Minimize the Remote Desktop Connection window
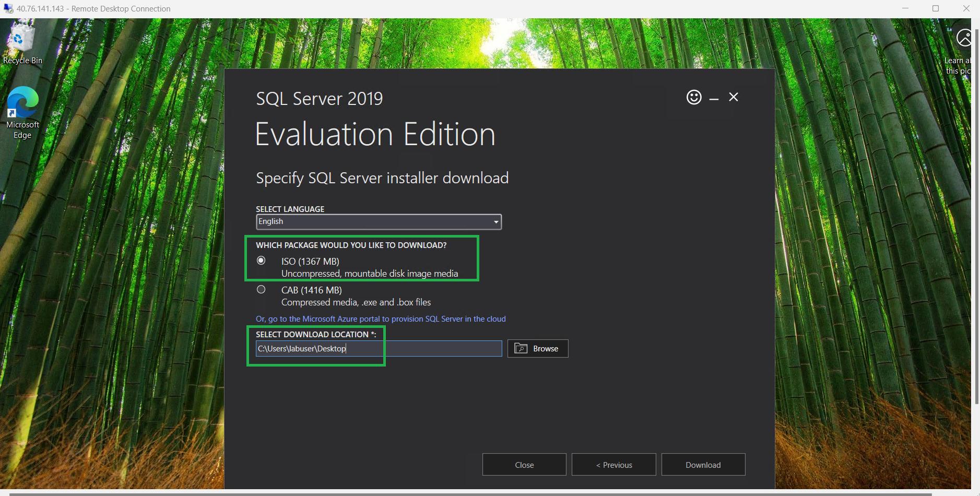 click(x=905, y=8)
